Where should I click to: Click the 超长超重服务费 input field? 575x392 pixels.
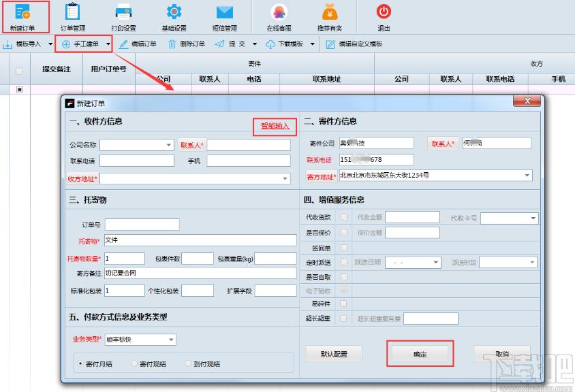(x=431, y=318)
